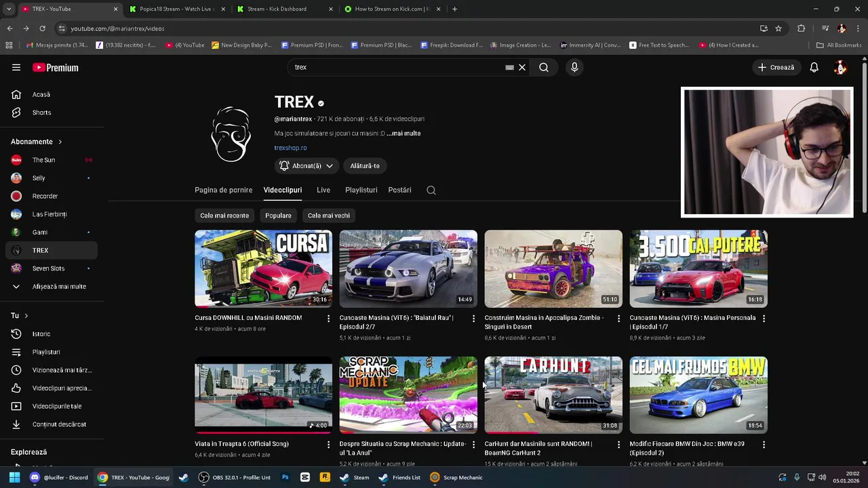Open the channel search magnifier icon

point(431,190)
